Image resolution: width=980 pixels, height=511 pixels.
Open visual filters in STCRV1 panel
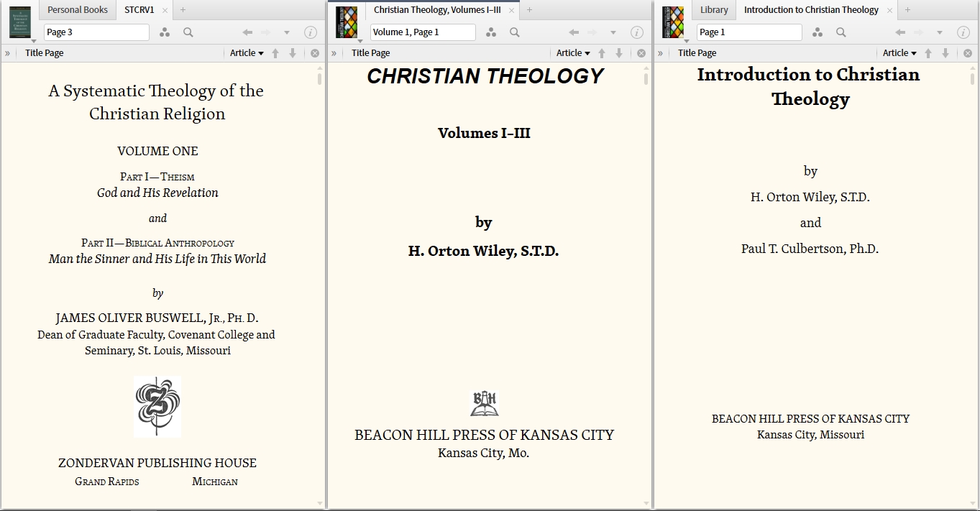pos(165,32)
